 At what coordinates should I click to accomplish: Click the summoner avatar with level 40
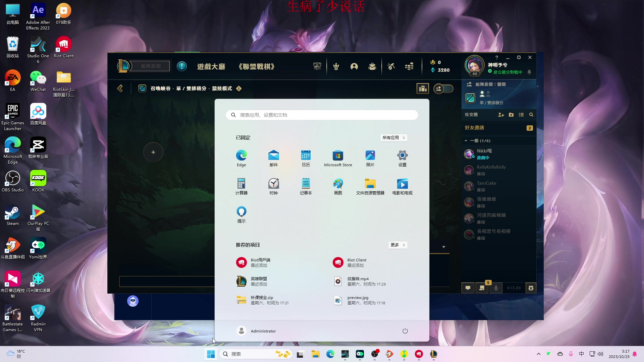point(474,65)
